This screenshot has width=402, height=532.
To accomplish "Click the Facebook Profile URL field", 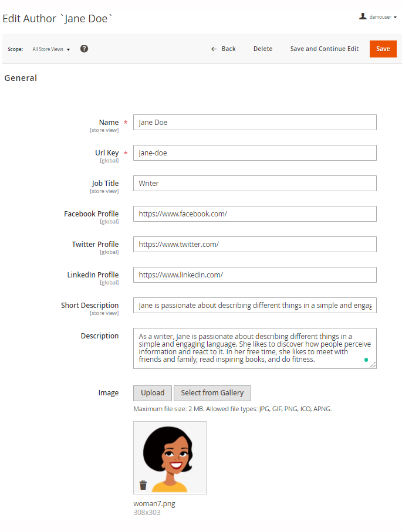I will coord(255,214).
